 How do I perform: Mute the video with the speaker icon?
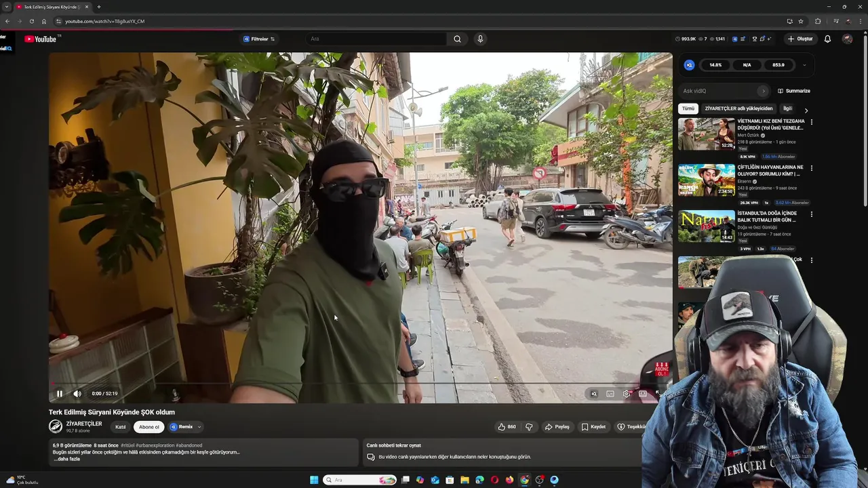[x=77, y=394]
